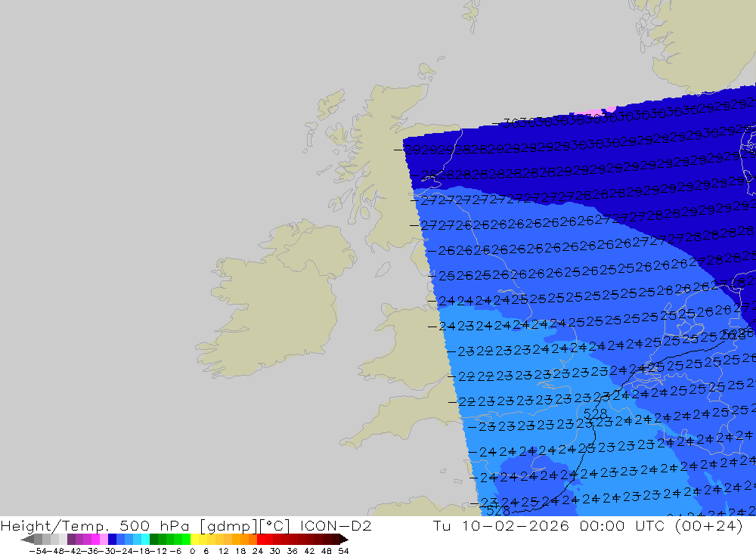Viewport: 756px width, 554px height.
Task: Select the darkest green legend swatch
Action: click(x=153, y=539)
